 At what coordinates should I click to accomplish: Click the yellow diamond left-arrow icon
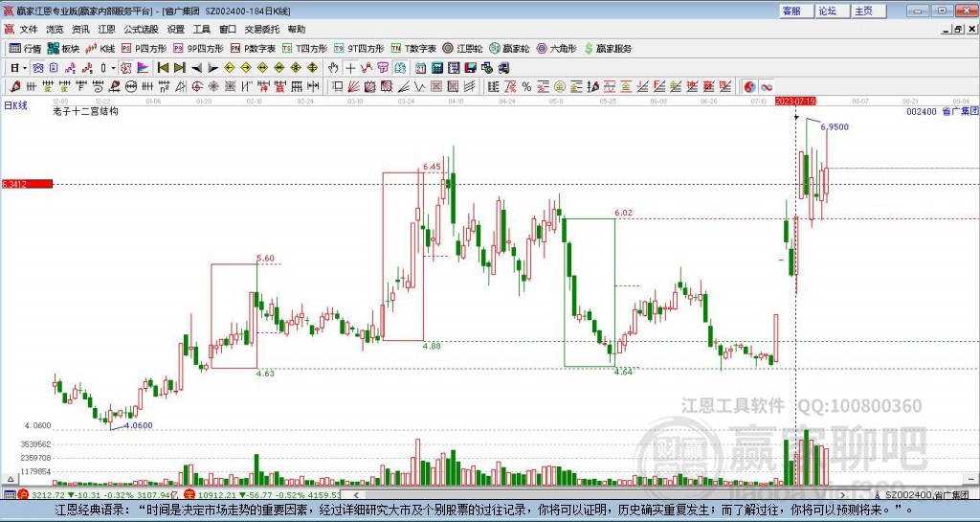[x=230, y=67]
